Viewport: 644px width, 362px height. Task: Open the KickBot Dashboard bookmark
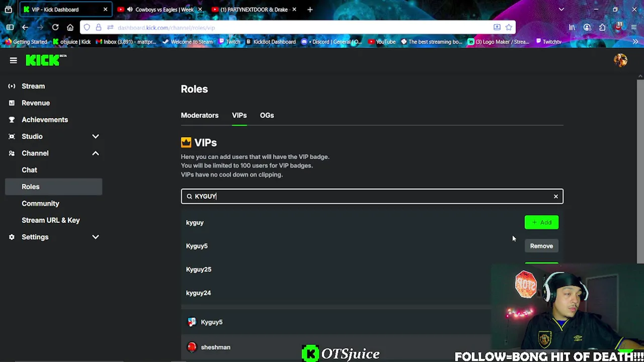point(271,42)
